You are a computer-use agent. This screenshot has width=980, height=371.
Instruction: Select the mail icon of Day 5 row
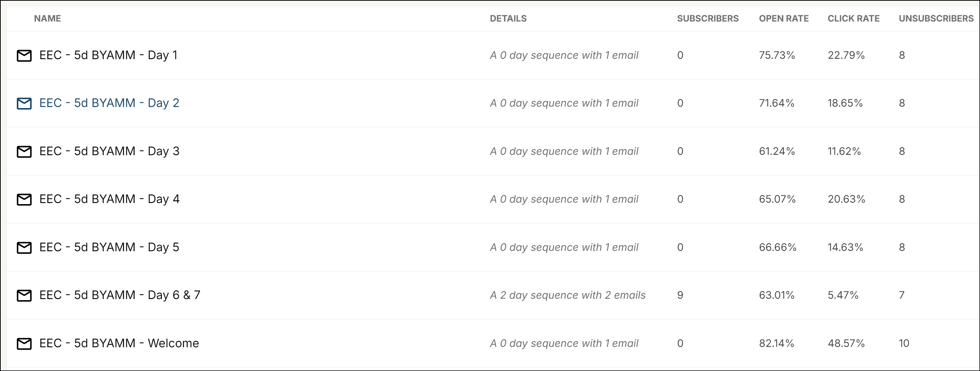click(x=24, y=248)
